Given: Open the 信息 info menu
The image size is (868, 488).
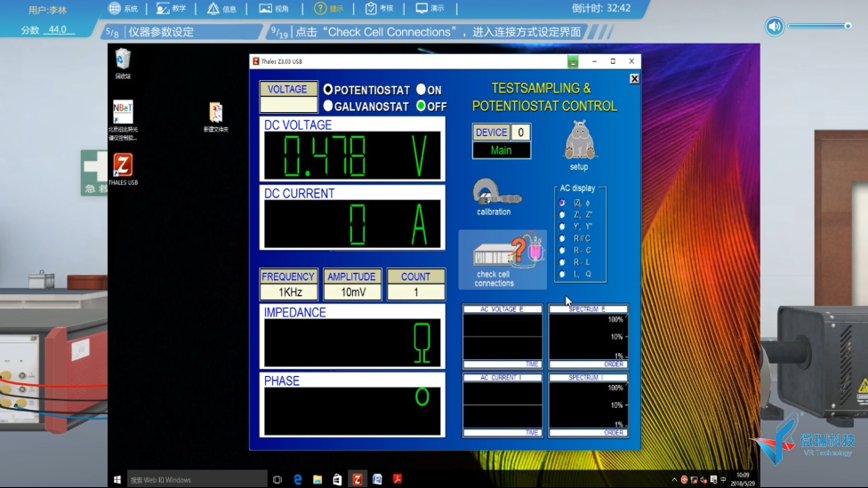Looking at the screenshot, I should click(x=221, y=8).
